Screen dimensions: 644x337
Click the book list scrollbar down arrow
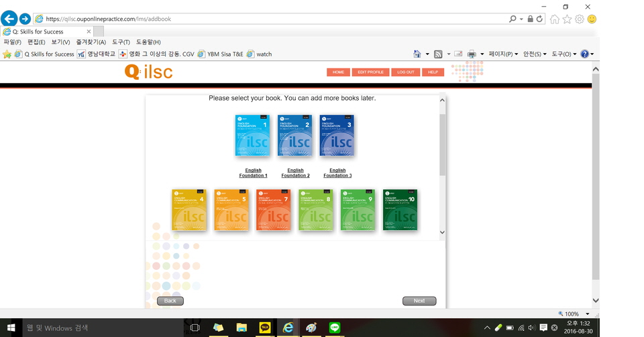click(x=442, y=232)
